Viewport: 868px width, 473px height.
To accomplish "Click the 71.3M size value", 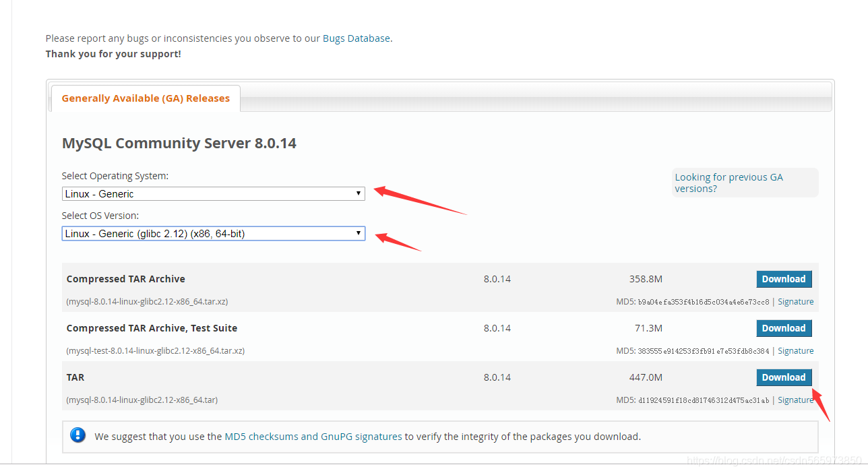I will coord(648,328).
